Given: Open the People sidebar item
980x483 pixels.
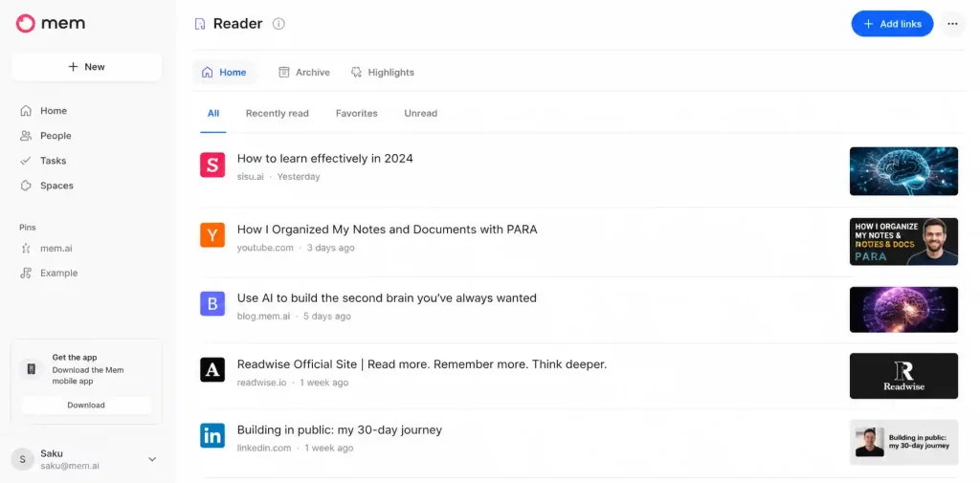Looking at the screenshot, I should click(56, 136).
